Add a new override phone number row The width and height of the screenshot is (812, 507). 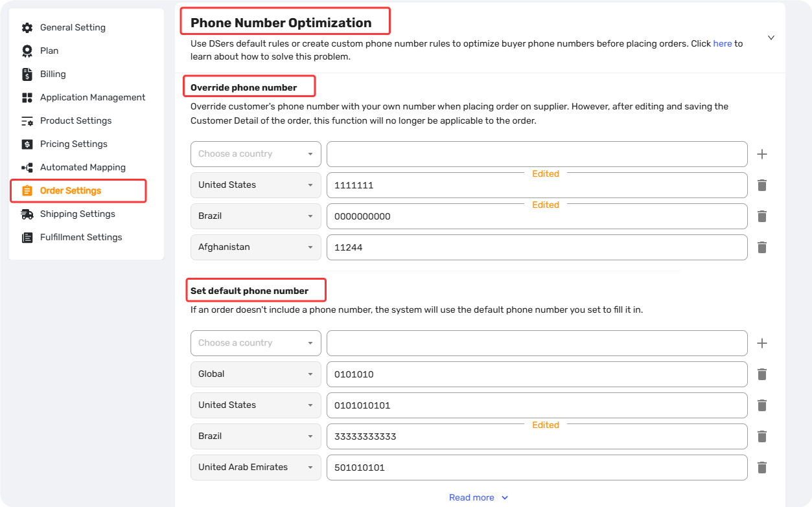[x=762, y=154]
